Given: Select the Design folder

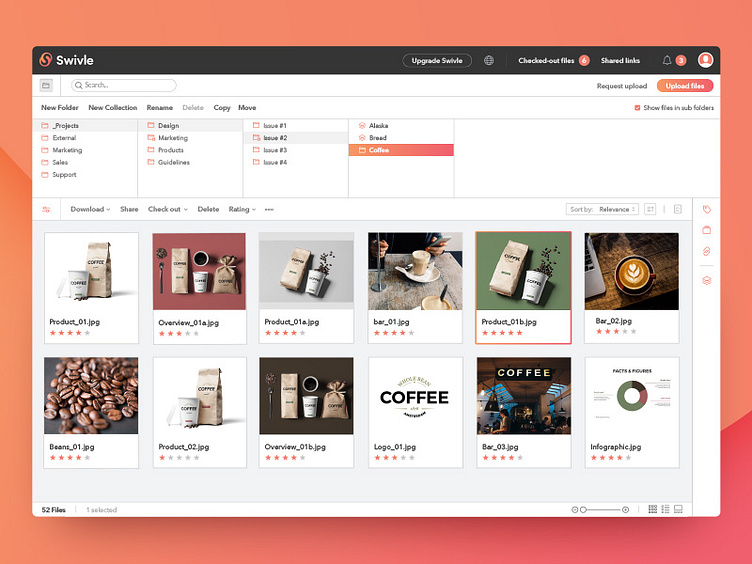Looking at the screenshot, I should point(190,126).
